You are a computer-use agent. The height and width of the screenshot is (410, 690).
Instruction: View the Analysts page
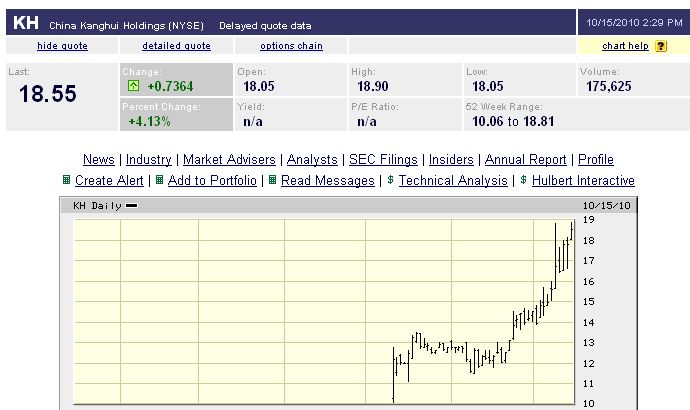tap(312, 159)
